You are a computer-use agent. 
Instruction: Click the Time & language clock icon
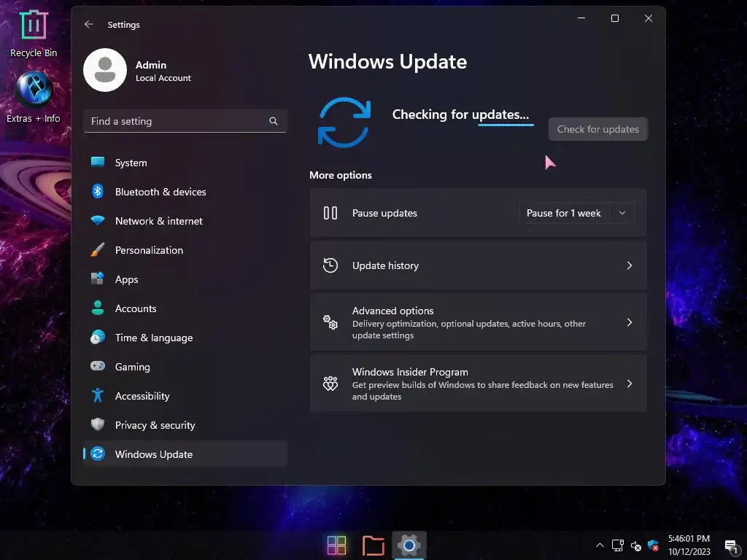(x=98, y=337)
